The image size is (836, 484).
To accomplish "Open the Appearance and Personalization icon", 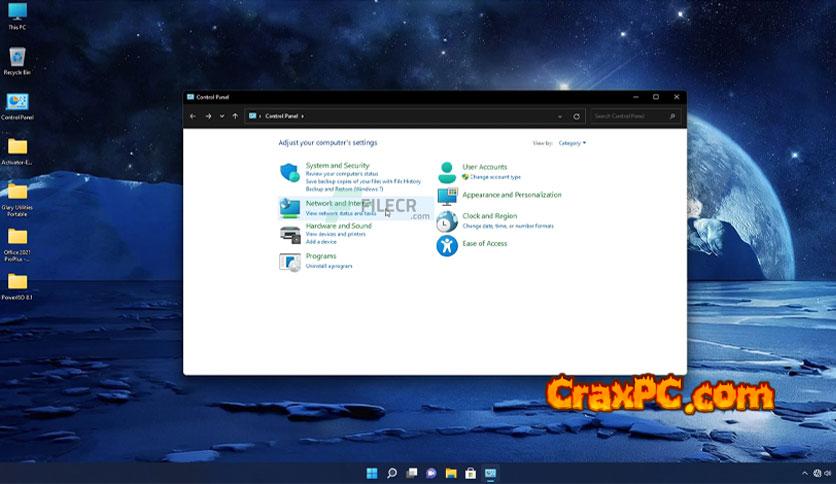I will pyautogui.click(x=447, y=196).
